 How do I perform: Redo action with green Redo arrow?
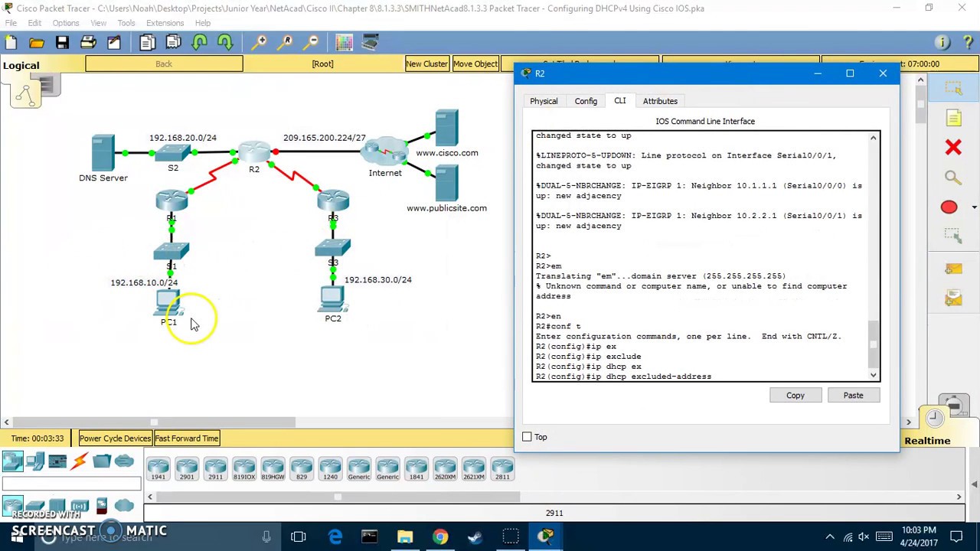pyautogui.click(x=225, y=42)
